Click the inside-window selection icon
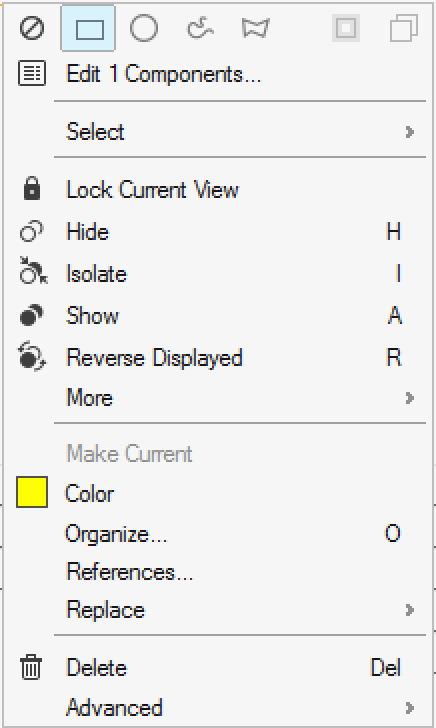Viewport: 436px width, 728px height. 346,28
